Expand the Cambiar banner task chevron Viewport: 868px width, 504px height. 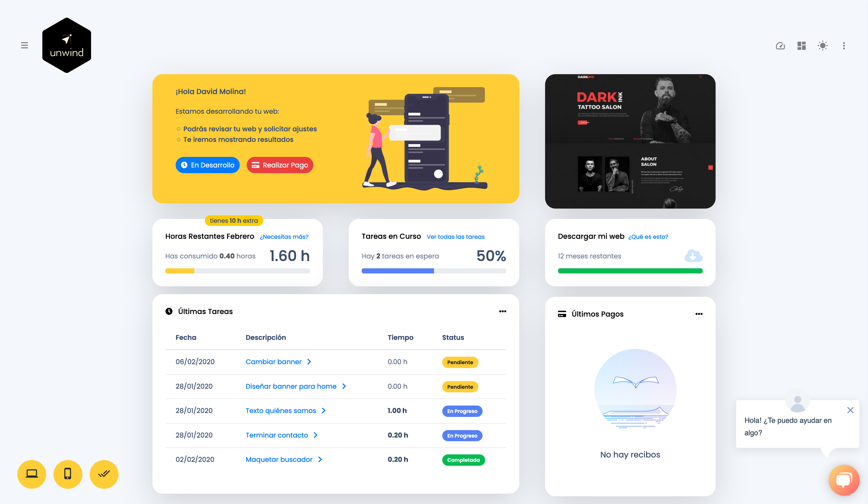click(309, 362)
